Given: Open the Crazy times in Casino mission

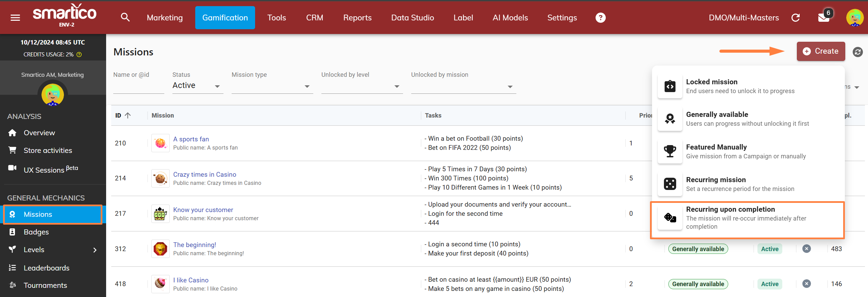Looking at the screenshot, I should (204, 174).
